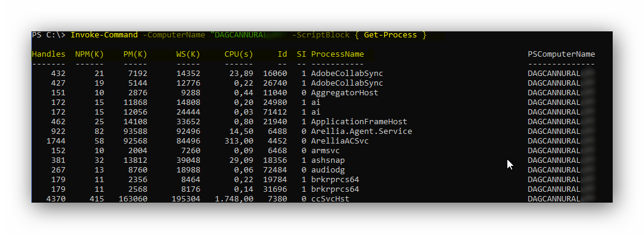644x234 pixels.
Task: Click CPU value 313,00
Action: pos(238,141)
